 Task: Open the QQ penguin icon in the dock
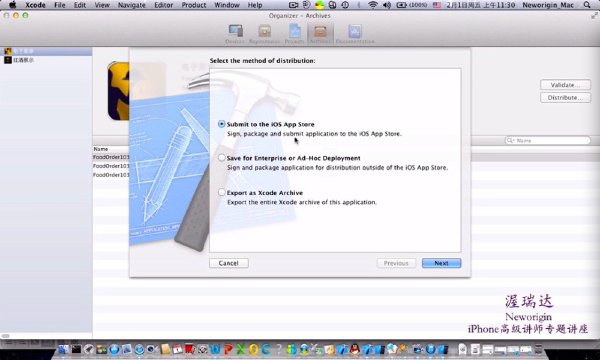click(x=355, y=349)
